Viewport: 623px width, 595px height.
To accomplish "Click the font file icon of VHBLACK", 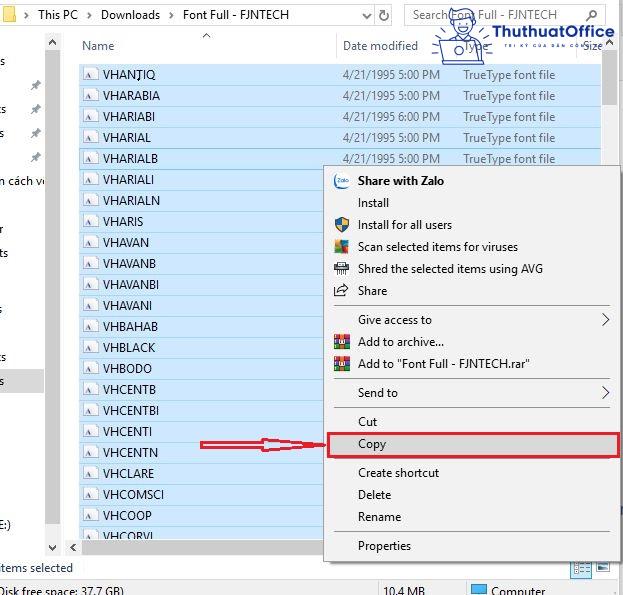I will coord(90,348).
